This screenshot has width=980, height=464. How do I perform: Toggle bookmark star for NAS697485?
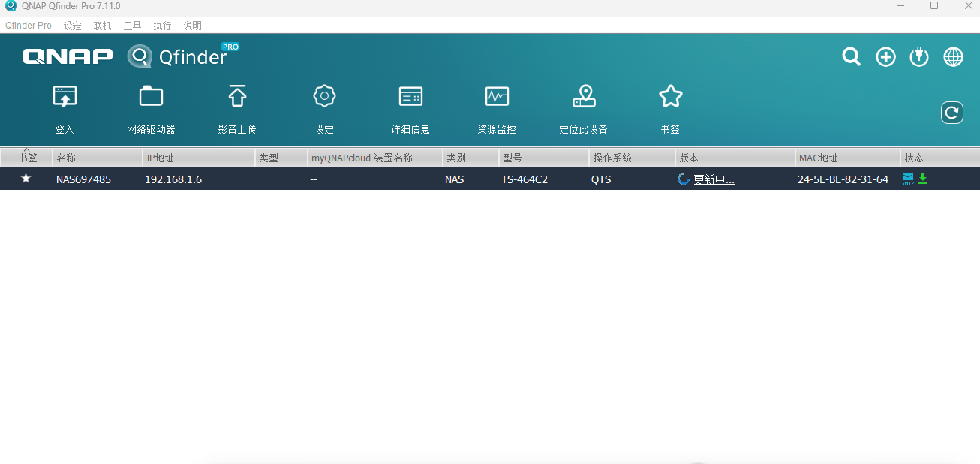point(26,179)
